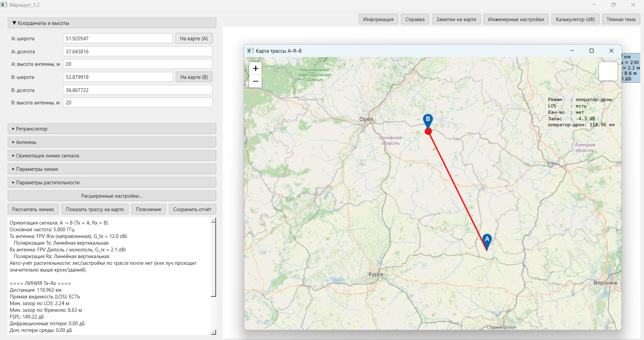Collapse the Координаты и высоты section
Screen dimensions: 644x340
pyautogui.click(x=112, y=23)
